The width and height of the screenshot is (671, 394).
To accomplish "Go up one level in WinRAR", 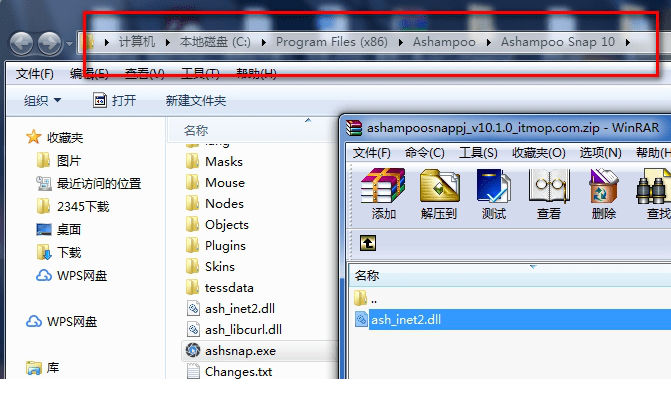I will pyautogui.click(x=368, y=243).
